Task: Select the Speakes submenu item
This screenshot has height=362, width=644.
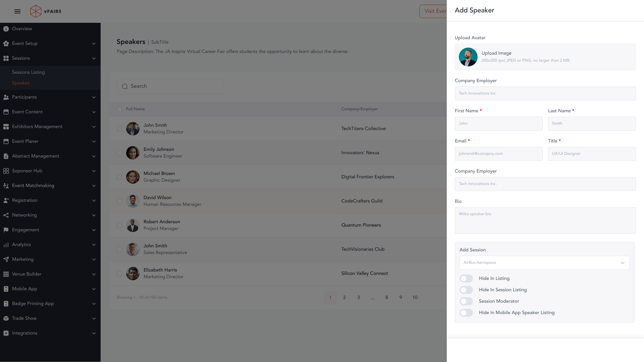Action: [x=21, y=83]
